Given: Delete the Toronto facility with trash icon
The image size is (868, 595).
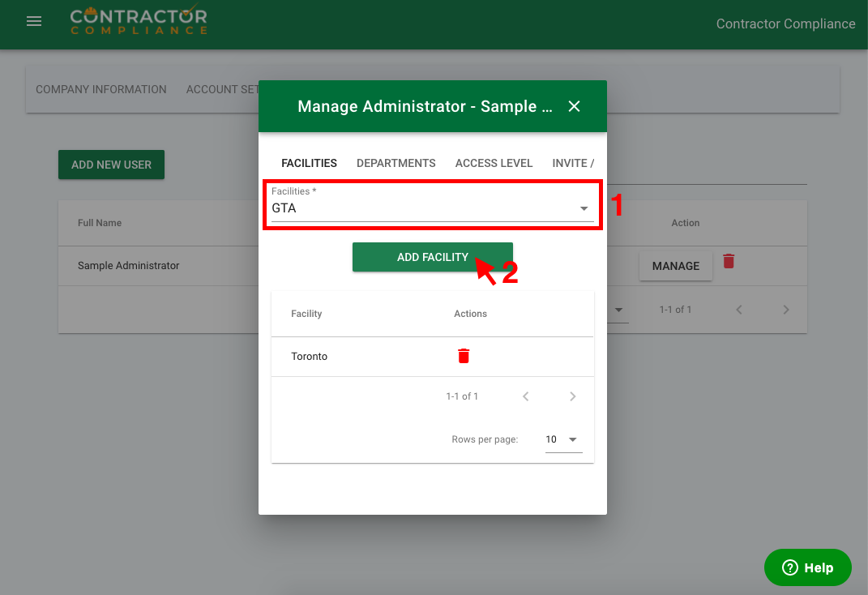Looking at the screenshot, I should tap(464, 356).
